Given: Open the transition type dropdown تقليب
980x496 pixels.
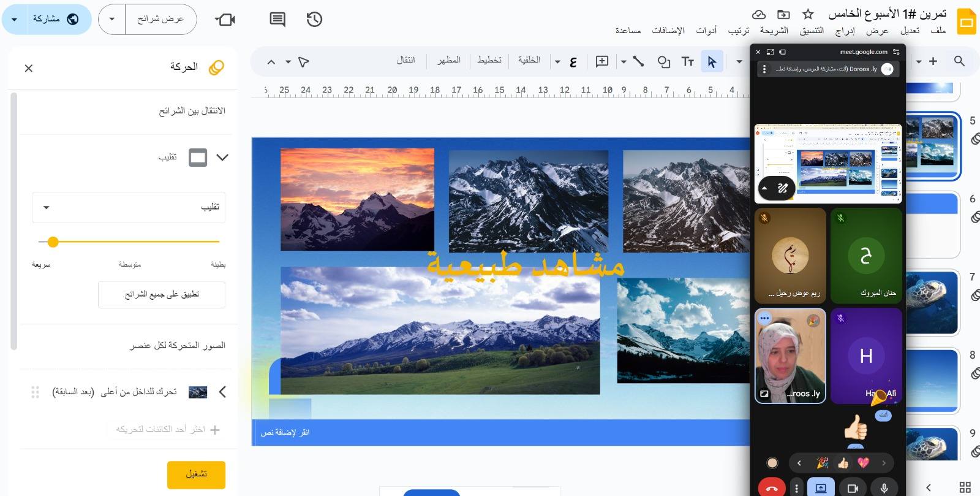Looking at the screenshot, I should tap(129, 207).
